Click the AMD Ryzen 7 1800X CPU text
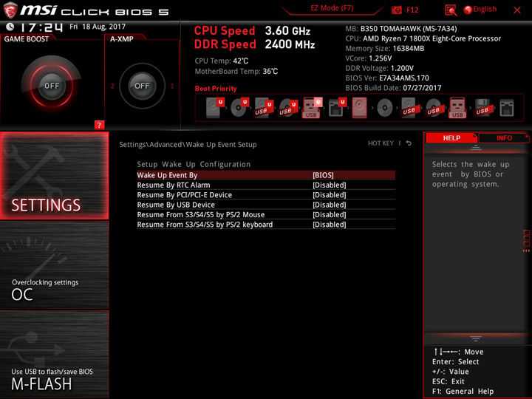 tap(423, 38)
